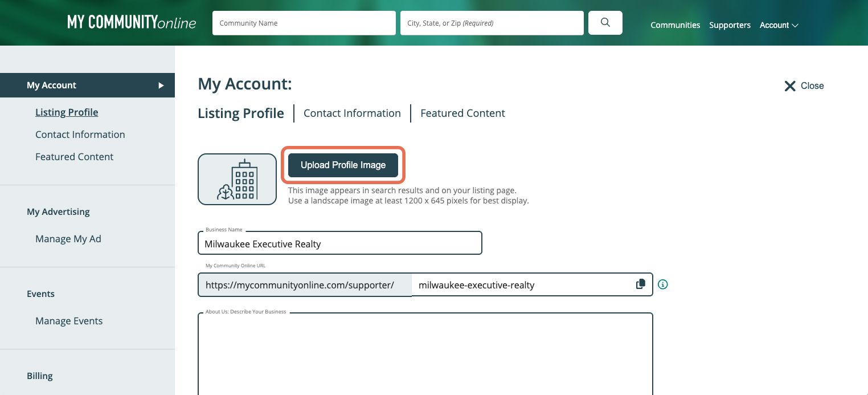Click the search magnifying glass icon

(x=605, y=23)
